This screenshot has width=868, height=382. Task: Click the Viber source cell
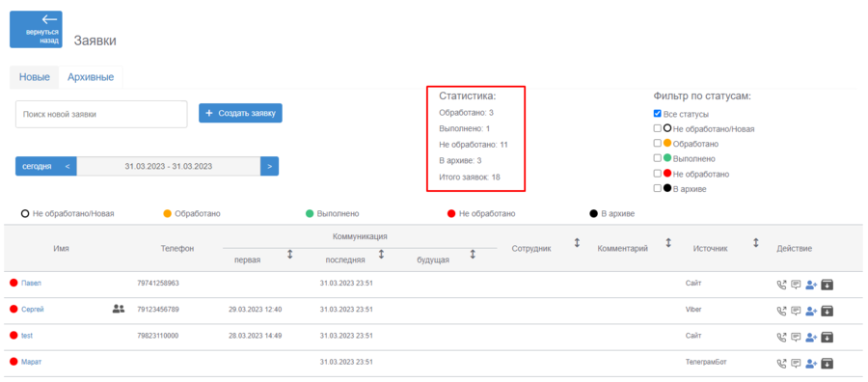(x=693, y=310)
